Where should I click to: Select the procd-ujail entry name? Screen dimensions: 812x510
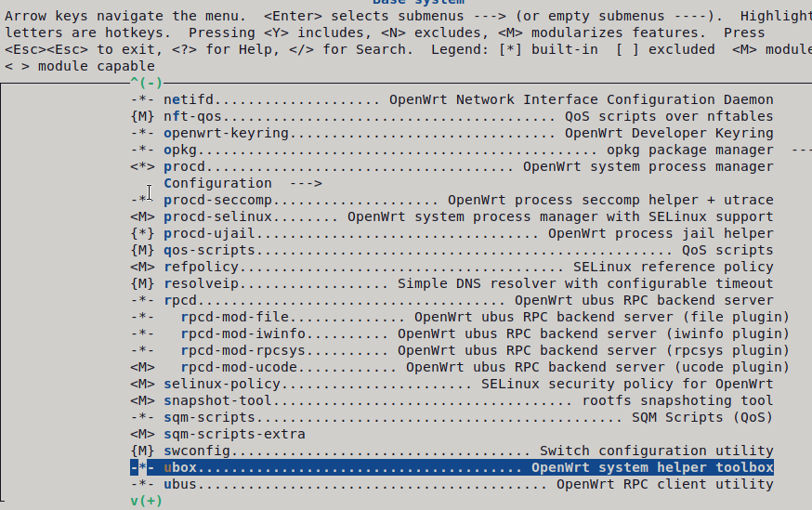coord(209,233)
